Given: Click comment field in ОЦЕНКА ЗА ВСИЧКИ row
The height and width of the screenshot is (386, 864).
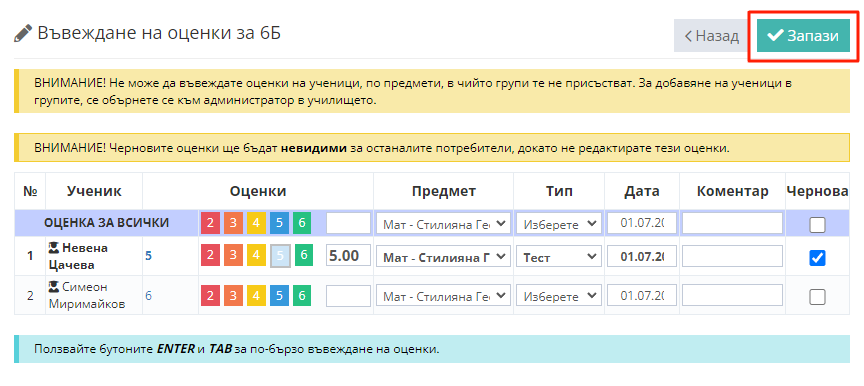Looking at the screenshot, I should click(x=732, y=224).
